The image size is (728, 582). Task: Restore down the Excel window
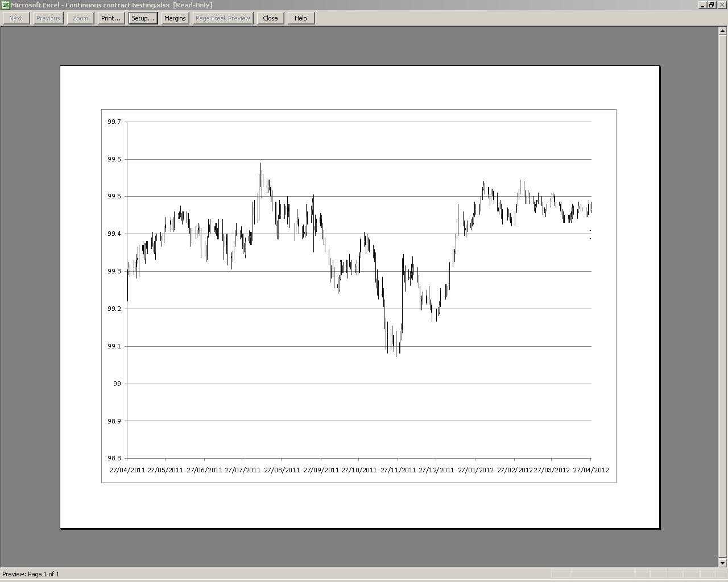point(711,5)
